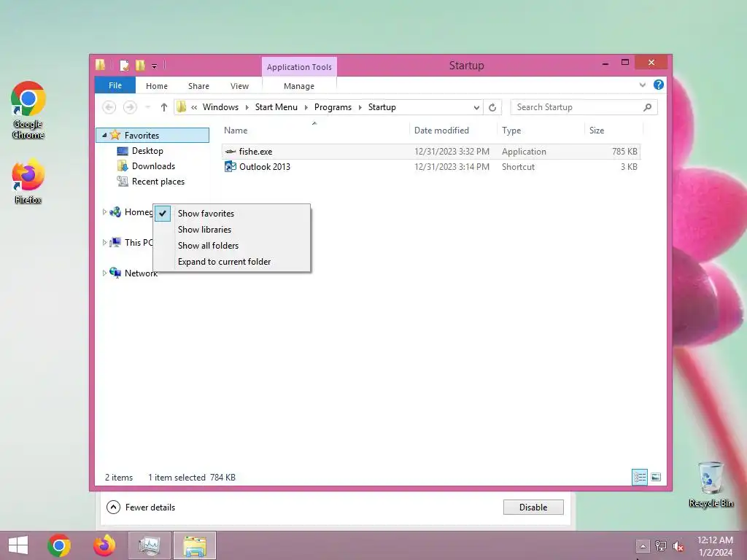The image size is (747, 560).
Task: Open Google Chrome desktop shortcut
Action: point(28,110)
